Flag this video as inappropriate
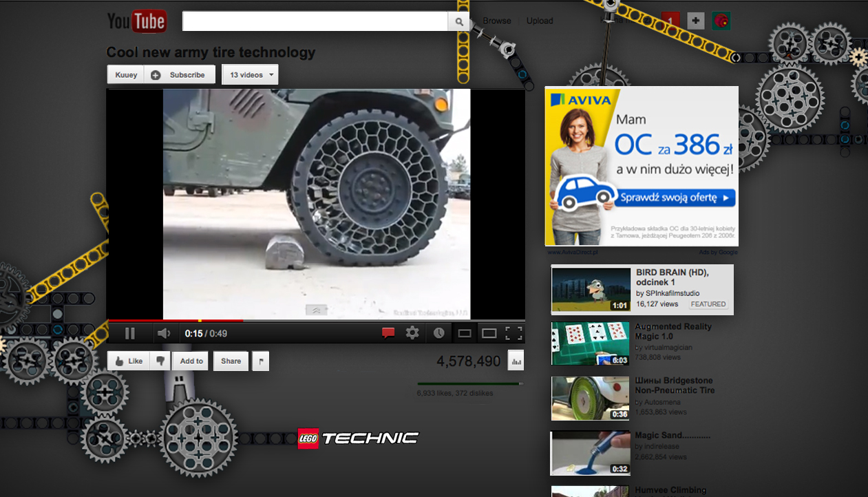Viewport: 868px width, 497px height. point(260,361)
